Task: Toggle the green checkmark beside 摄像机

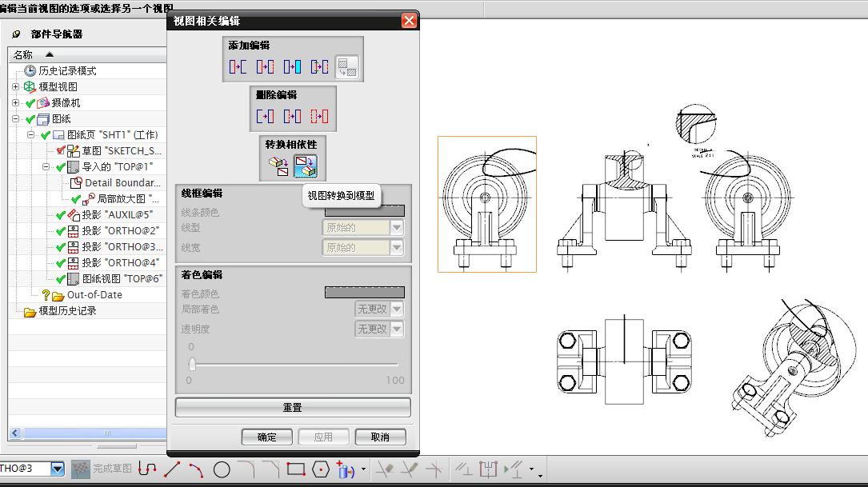Action: 31,103
